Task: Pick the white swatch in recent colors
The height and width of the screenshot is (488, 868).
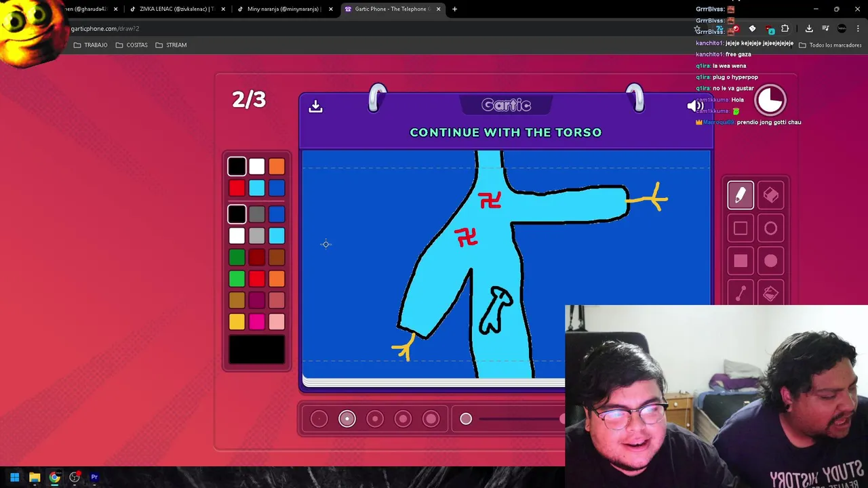Action: [256, 167]
